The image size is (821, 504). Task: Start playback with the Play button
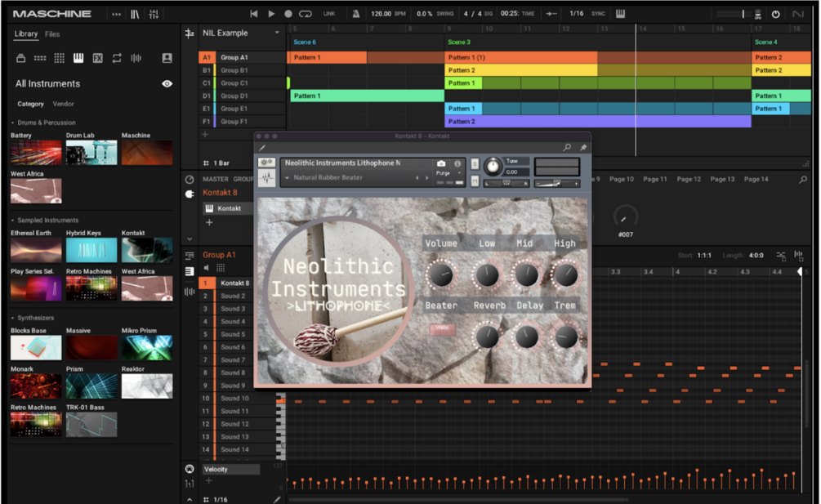click(271, 14)
